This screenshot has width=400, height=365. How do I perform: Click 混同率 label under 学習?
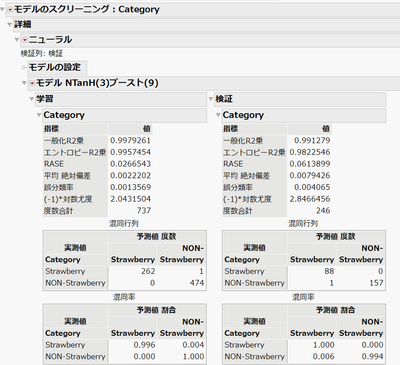tap(124, 297)
